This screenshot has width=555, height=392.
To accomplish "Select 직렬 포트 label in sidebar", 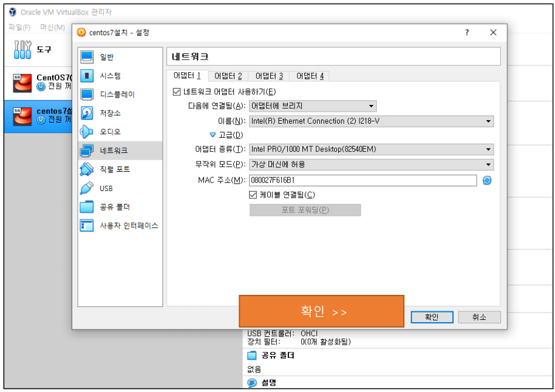I will (115, 169).
